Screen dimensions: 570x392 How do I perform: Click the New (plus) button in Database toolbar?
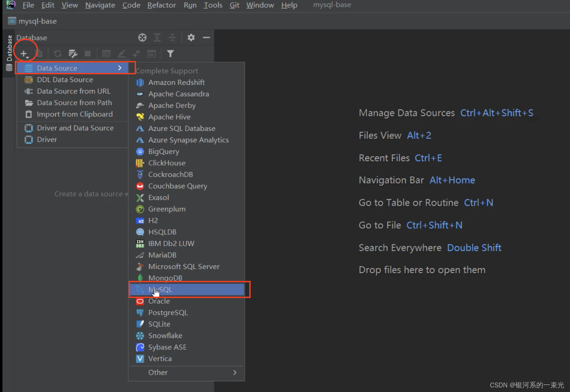(24, 54)
